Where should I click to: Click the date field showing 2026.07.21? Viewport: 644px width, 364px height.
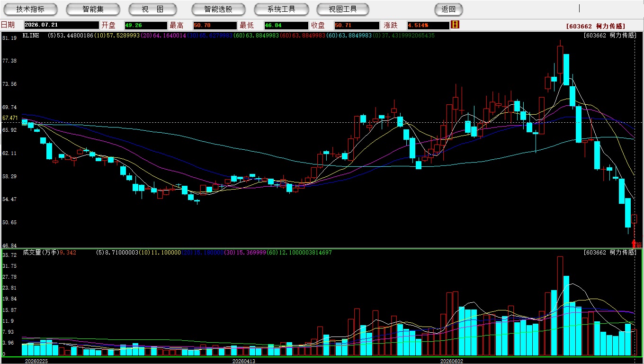pyautogui.click(x=62, y=25)
